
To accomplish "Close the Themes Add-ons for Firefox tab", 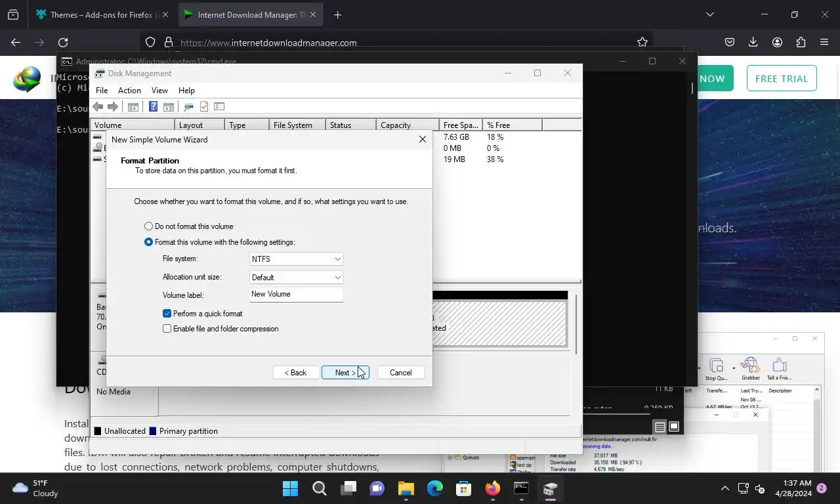I will [165, 14].
